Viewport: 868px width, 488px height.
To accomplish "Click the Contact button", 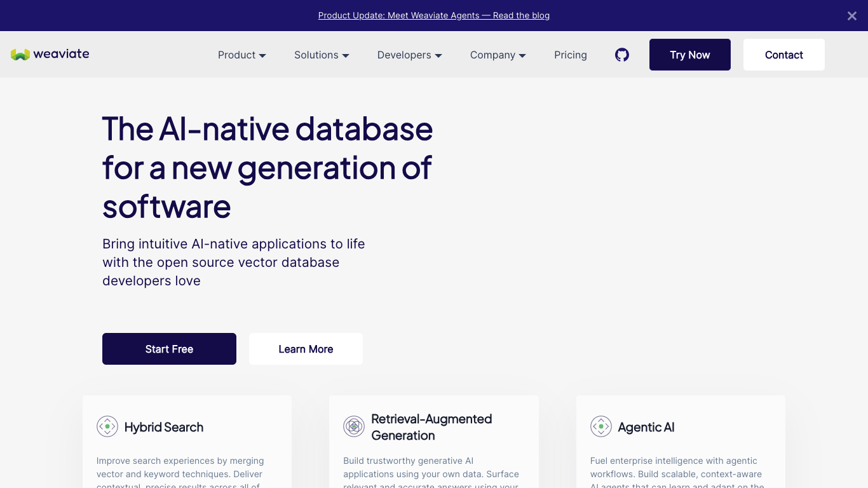I will 783,55.
